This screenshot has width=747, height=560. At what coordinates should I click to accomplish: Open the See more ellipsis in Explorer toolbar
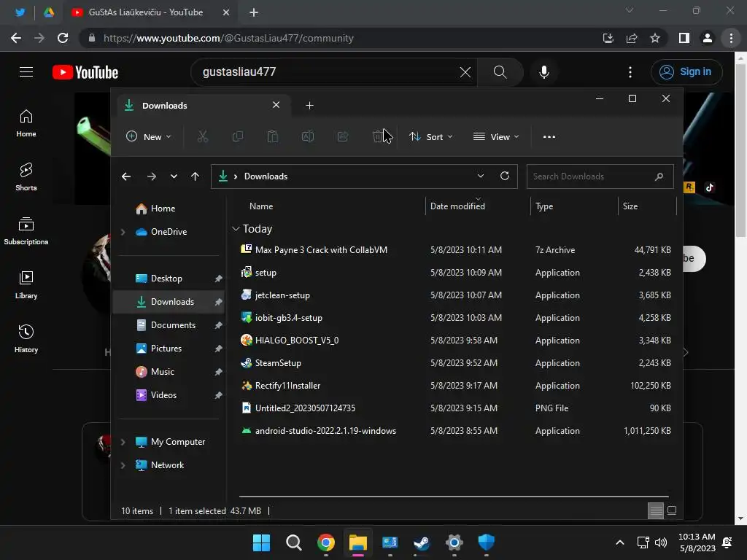[x=549, y=136]
